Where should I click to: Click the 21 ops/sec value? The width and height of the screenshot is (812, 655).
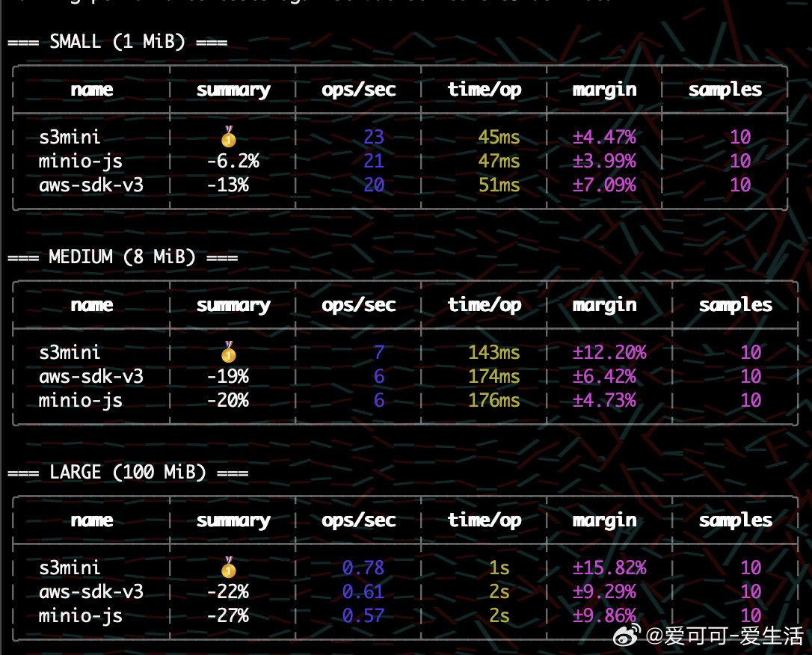(x=374, y=161)
